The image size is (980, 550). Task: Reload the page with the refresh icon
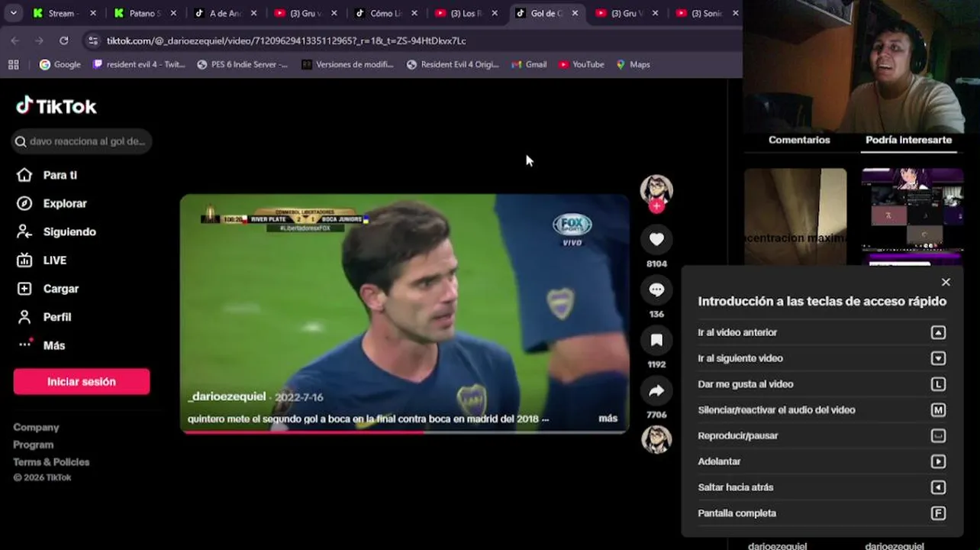[x=63, y=40]
